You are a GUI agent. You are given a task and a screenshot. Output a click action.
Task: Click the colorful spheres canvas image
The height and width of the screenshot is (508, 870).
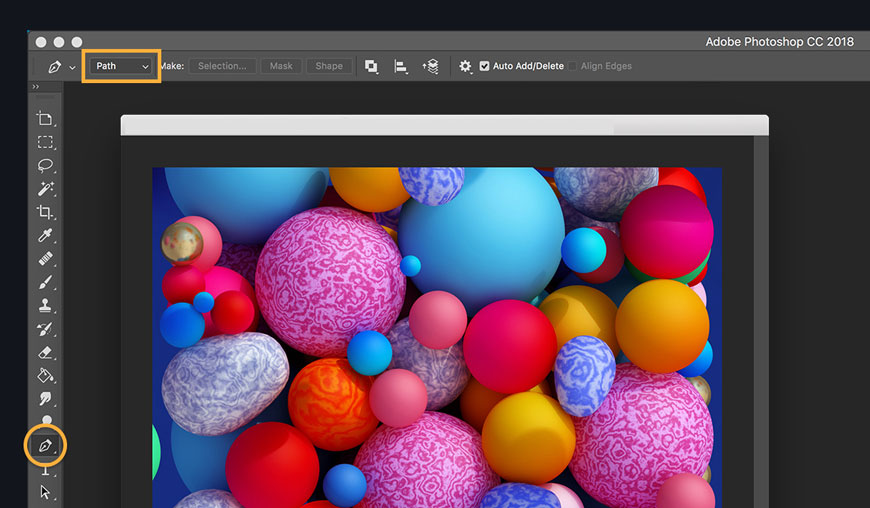(437, 337)
